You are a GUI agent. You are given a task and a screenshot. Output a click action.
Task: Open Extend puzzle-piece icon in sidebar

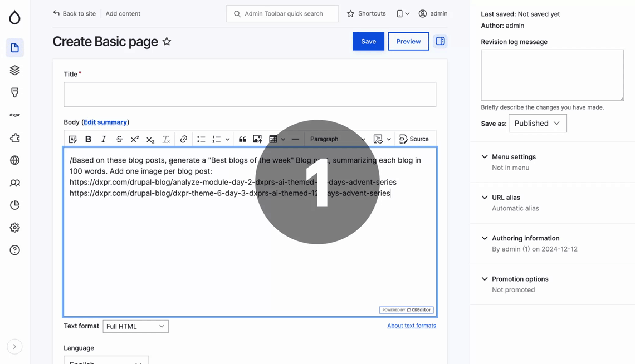click(x=15, y=138)
